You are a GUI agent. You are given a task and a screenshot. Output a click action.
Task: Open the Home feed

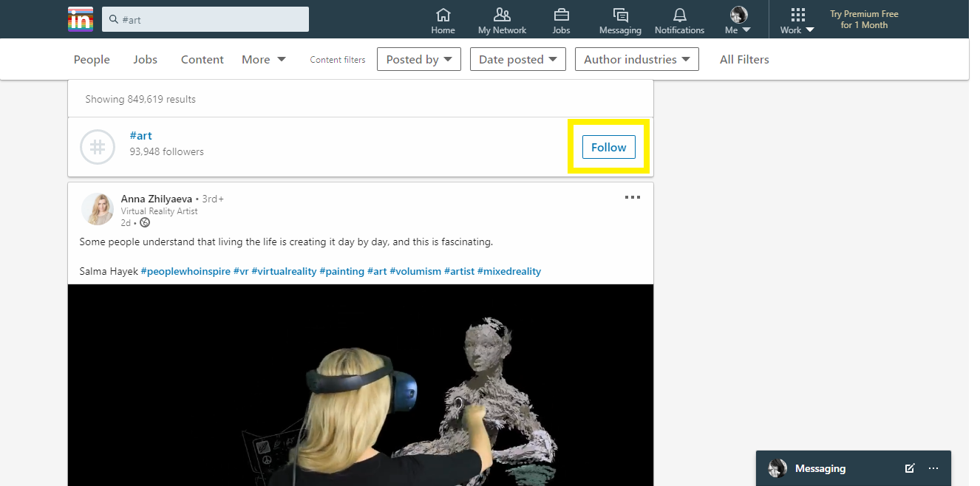443,21
